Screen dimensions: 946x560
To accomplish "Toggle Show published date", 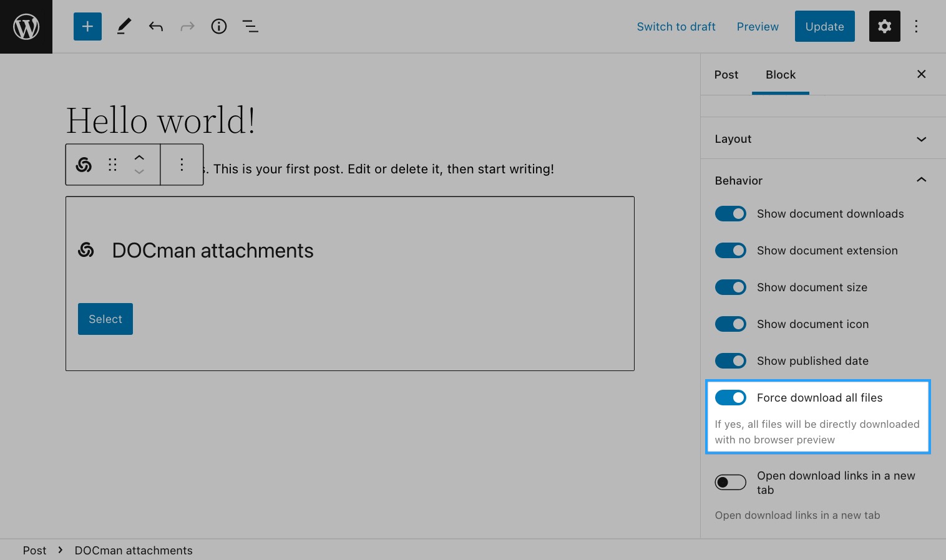I will [731, 361].
